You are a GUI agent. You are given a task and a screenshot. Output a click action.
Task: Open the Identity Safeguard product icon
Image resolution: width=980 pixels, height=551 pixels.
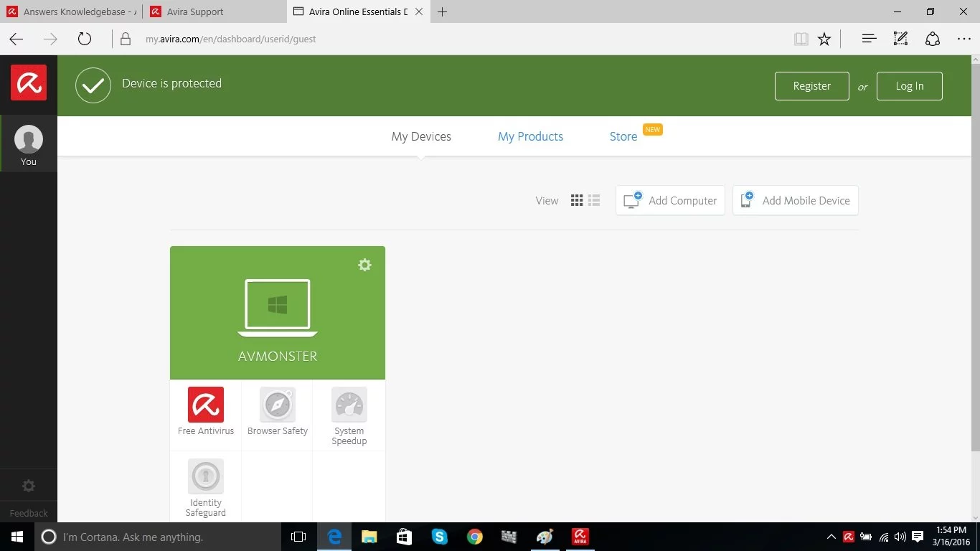tap(206, 477)
